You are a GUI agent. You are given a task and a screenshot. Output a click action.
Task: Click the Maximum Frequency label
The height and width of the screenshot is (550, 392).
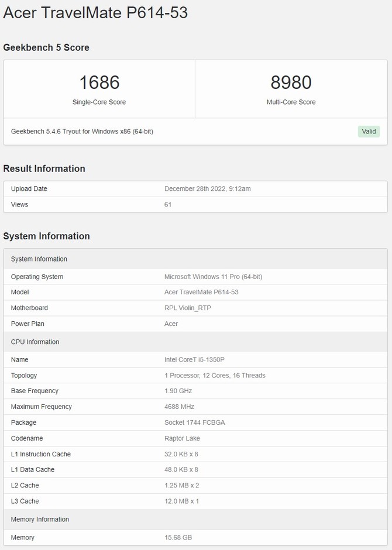[x=42, y=407]
